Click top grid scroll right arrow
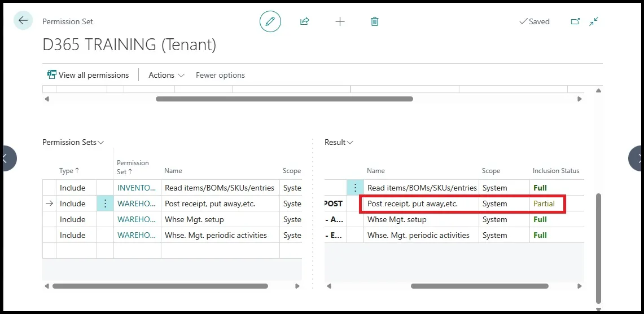644x314 pixels. click(x=580, y=99)
